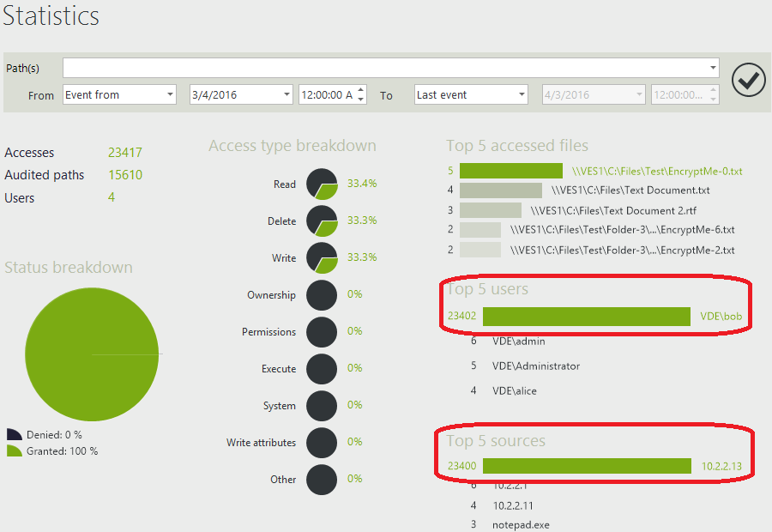Viewport: 772px width, 532px height.
Task: Click the Execute access pie icon
Action: click(x=322, y=369)
